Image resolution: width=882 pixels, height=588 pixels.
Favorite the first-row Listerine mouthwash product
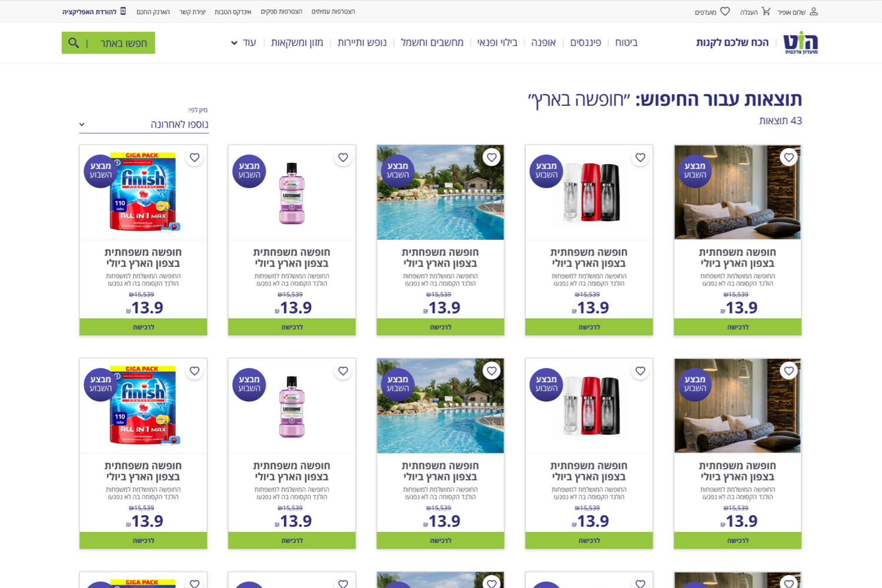(x=343, y=158)
